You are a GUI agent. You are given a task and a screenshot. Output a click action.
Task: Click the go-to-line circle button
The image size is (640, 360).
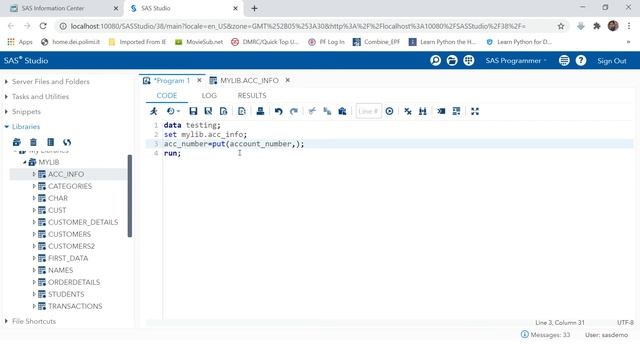coord(389,111)
